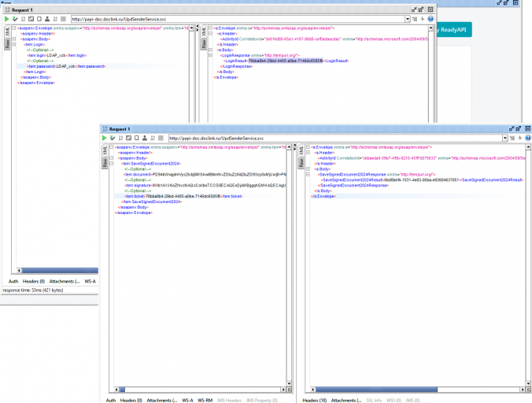Viewport: 532px width, 403px height.
Task: Recreate default request in Login window
Action: point(31,19)
